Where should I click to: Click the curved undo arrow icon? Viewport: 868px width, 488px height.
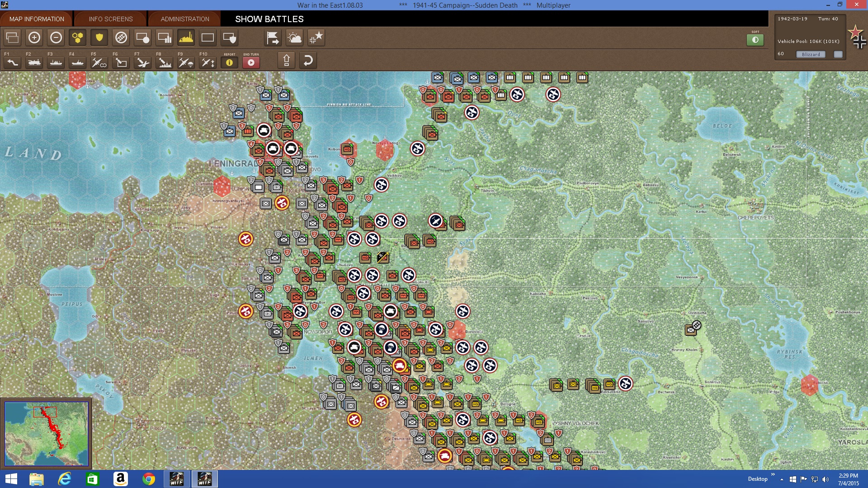tap(308, 60)
